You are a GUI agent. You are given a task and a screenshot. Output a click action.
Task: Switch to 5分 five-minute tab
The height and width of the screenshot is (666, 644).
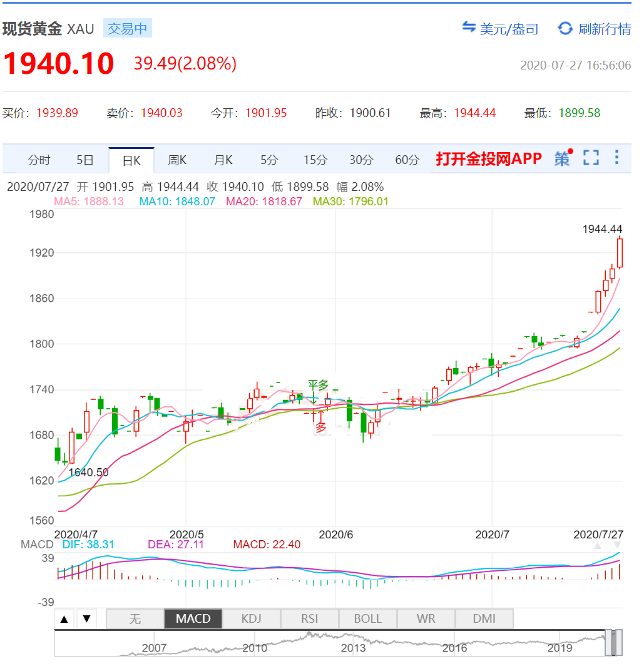pyautogui.click(x=269, y=160)
